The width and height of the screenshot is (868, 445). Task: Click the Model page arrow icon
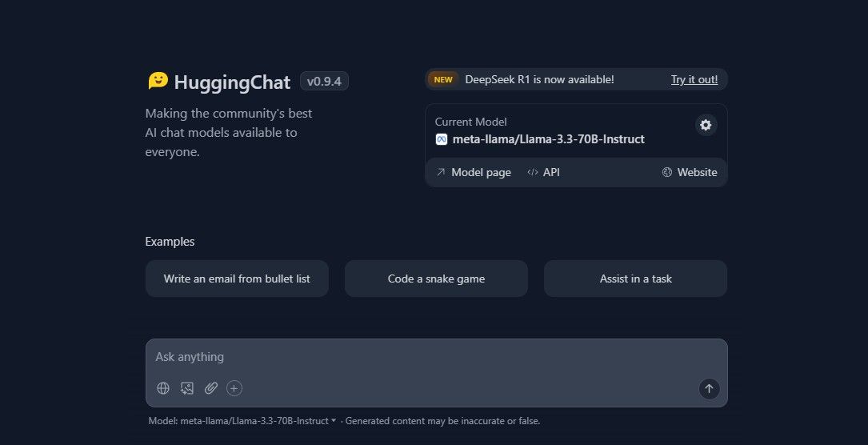(441, 172)
